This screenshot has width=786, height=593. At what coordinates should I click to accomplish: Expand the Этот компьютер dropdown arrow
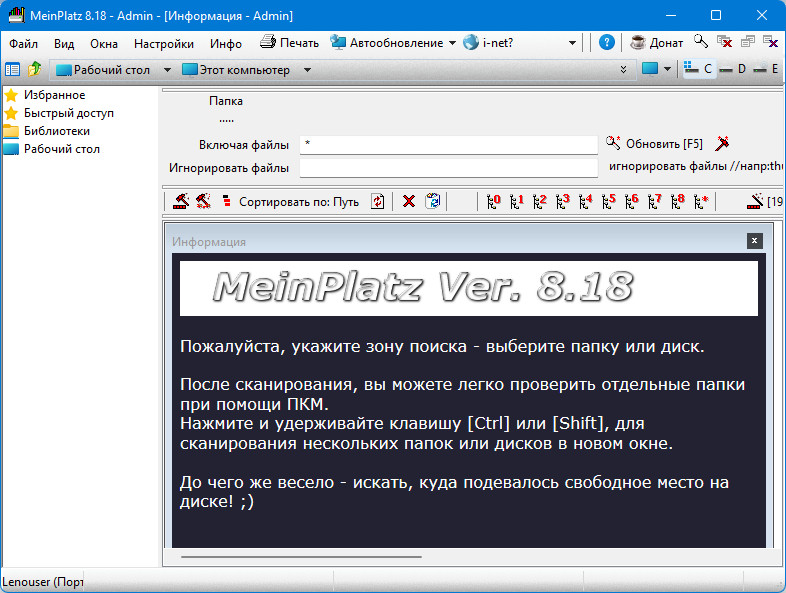coord(307,70)
